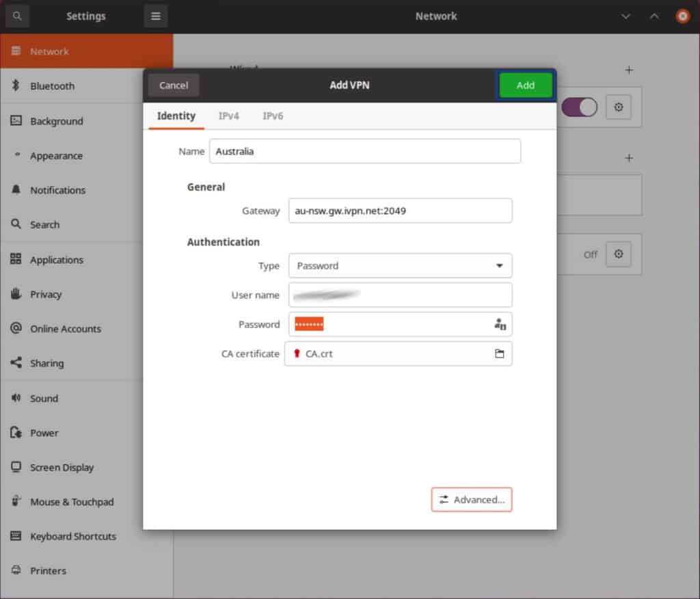The image size is (700, 599).
Task: Open the authentication Type dropdown
Action: pos(400,266)
